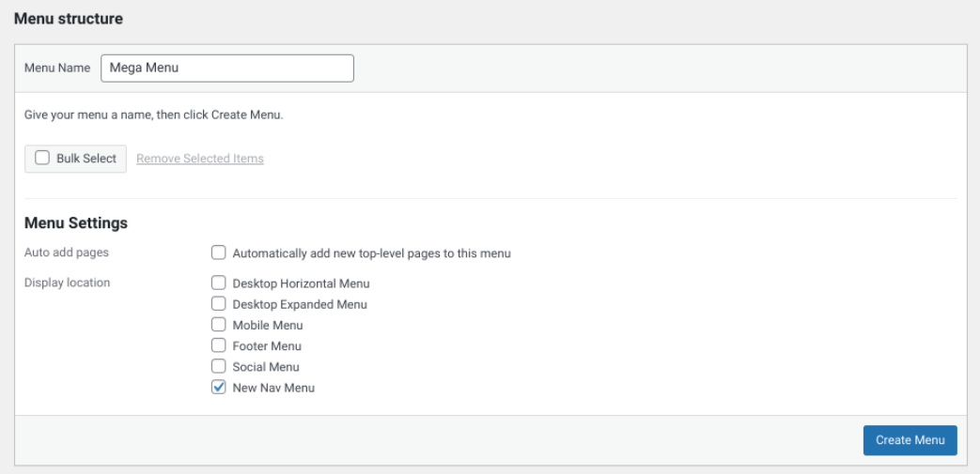This screenshot has width=980, height=474.
Task: Enable automatically add new top-level pages
Action: pos(218,252)
